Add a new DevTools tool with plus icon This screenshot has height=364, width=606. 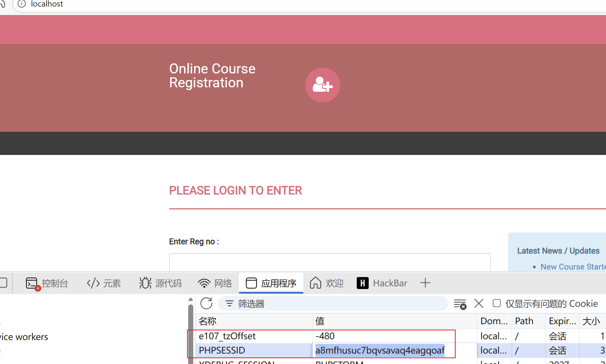click(425, 283)
